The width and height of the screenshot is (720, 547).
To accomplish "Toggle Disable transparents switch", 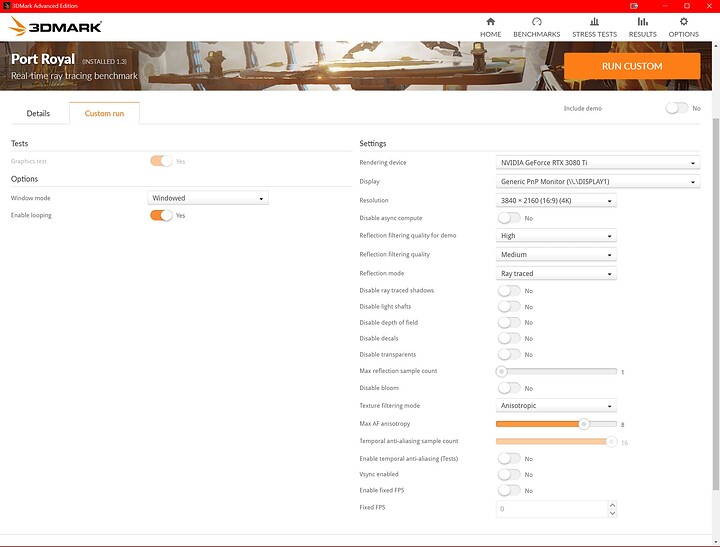I will 509,354.
